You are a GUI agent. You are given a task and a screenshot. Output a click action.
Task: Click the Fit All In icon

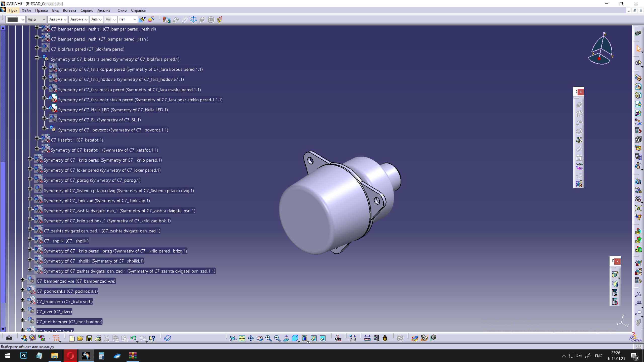coord(242,338)
